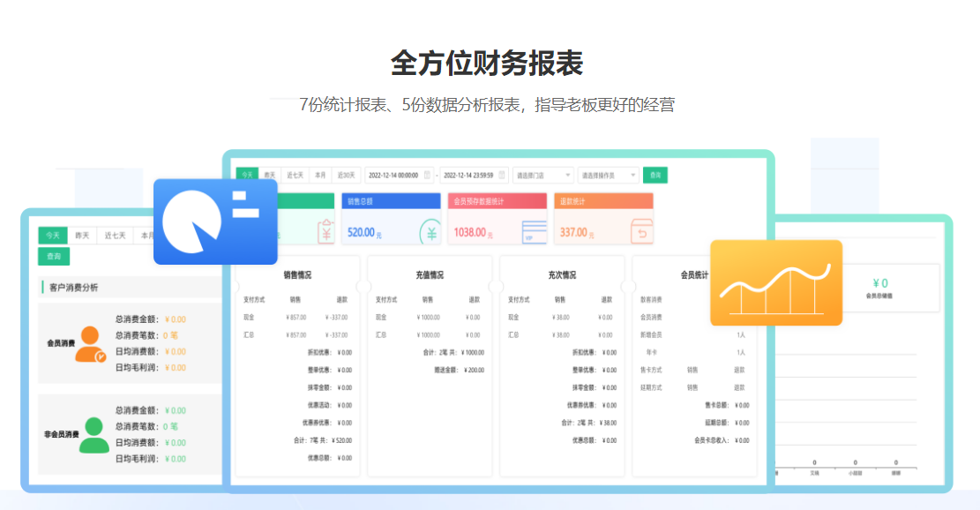The width and height of the screenshot is (980, 510).
Task: Open the 请选择操作员 operator dropdown
Action: click(x=608, y=175)
